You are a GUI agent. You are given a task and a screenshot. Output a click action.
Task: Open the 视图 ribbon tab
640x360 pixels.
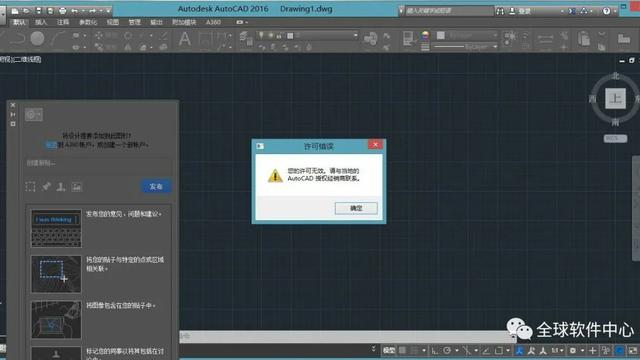pos(113,22)
